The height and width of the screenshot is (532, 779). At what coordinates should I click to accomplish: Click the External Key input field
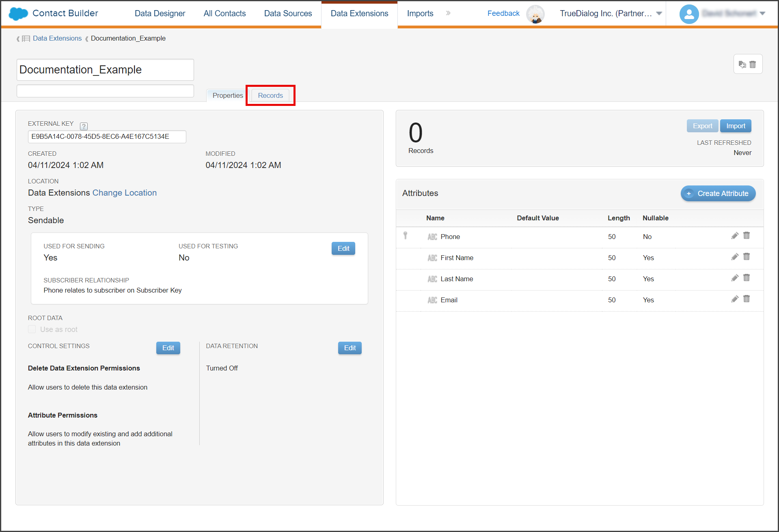(107, 137)
